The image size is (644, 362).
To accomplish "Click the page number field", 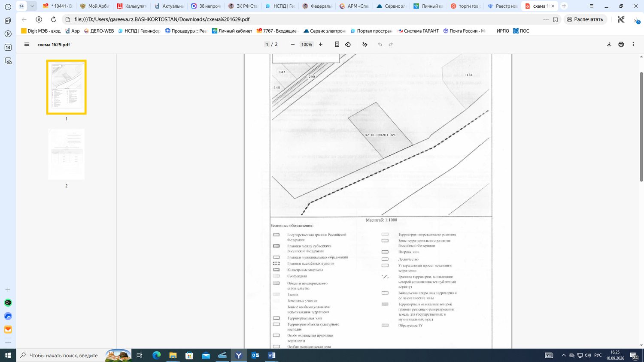I will click(267, 44).
